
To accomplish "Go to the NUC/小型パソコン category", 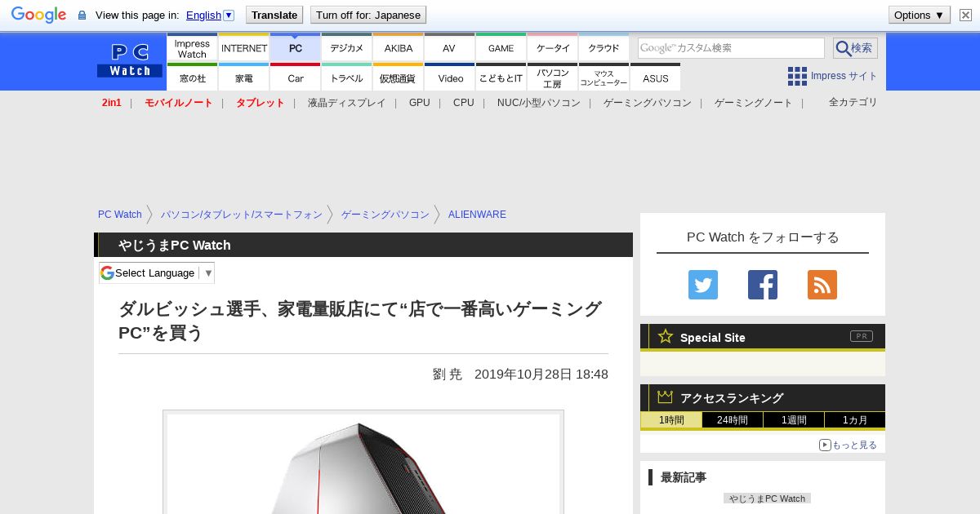I will tap(539, 103).
